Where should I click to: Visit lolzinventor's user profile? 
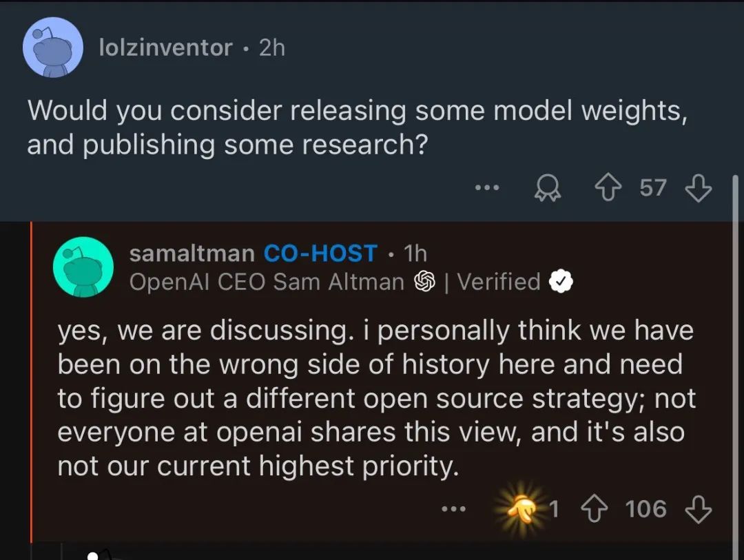tap(167, 48)
